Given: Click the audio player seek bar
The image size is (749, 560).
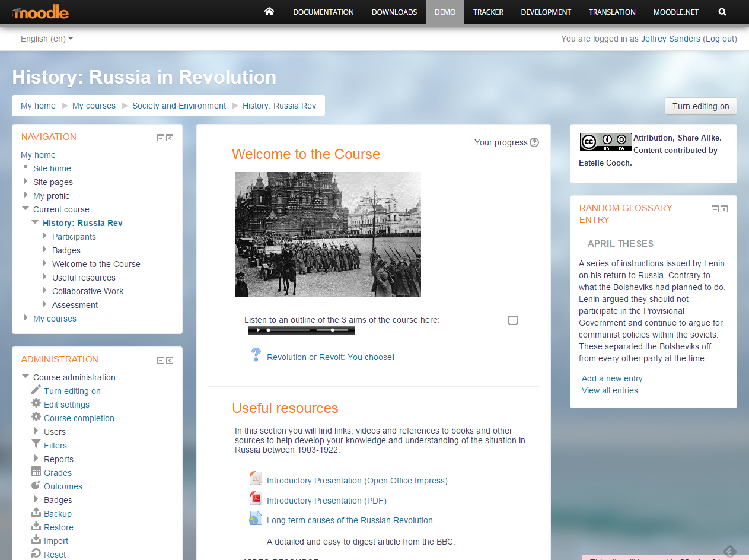Looking at the screenshot, I should (288, 330).
